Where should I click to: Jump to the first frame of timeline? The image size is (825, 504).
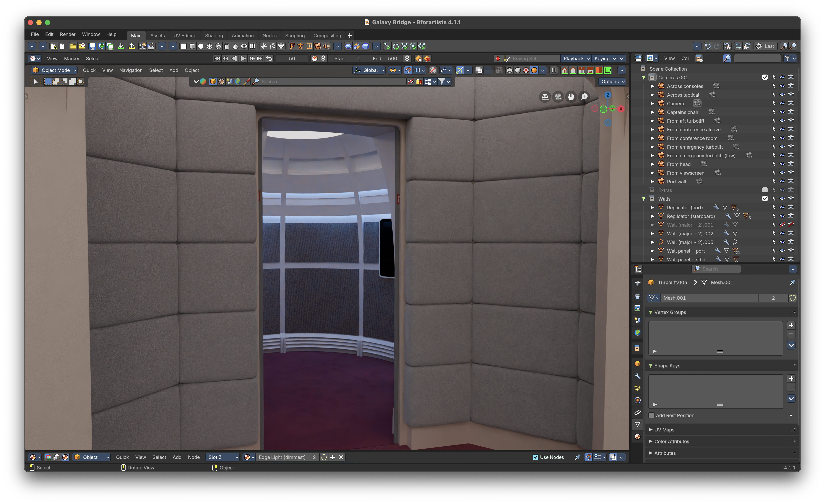(x=217, y=58)
